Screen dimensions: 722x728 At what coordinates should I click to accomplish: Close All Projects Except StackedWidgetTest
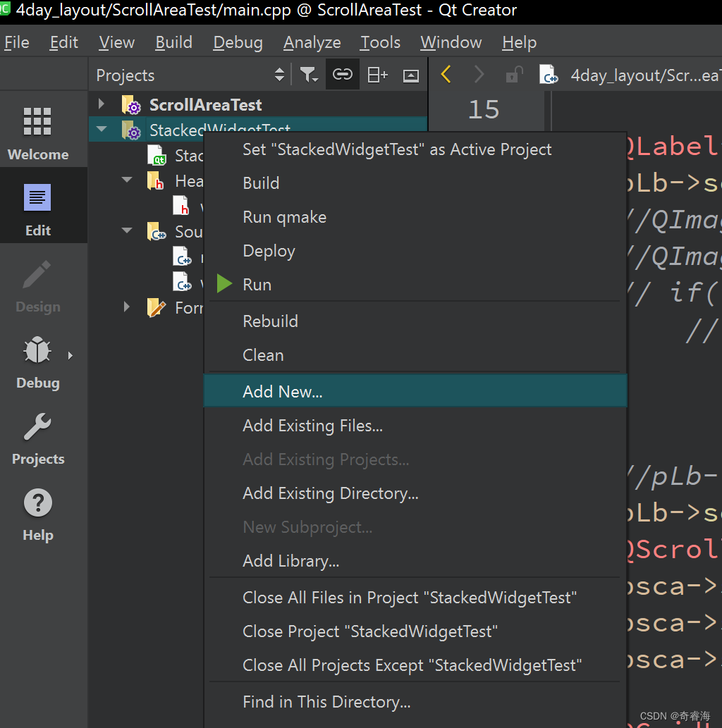(x=415, y=665)
